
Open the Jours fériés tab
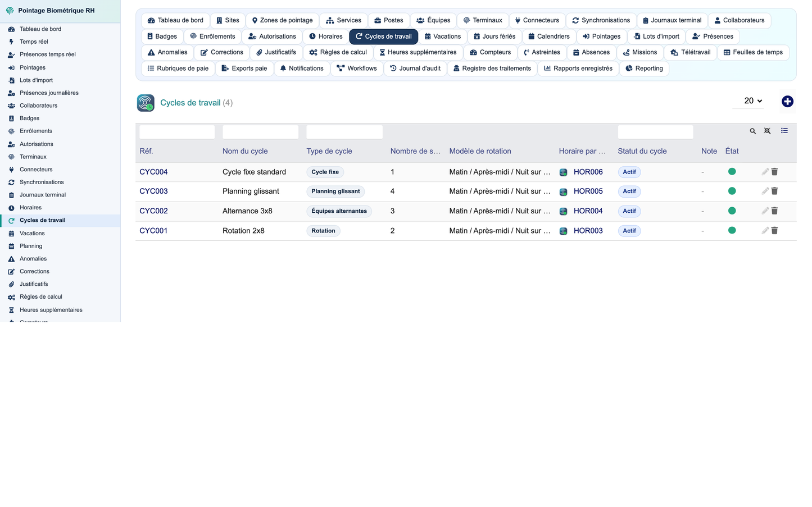[495, 36]
